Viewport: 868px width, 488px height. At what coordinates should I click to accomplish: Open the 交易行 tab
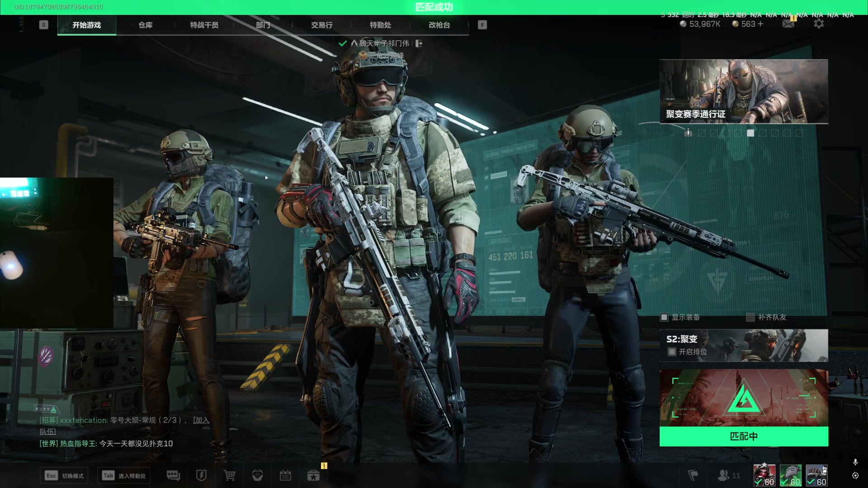(x=322, y=25)
